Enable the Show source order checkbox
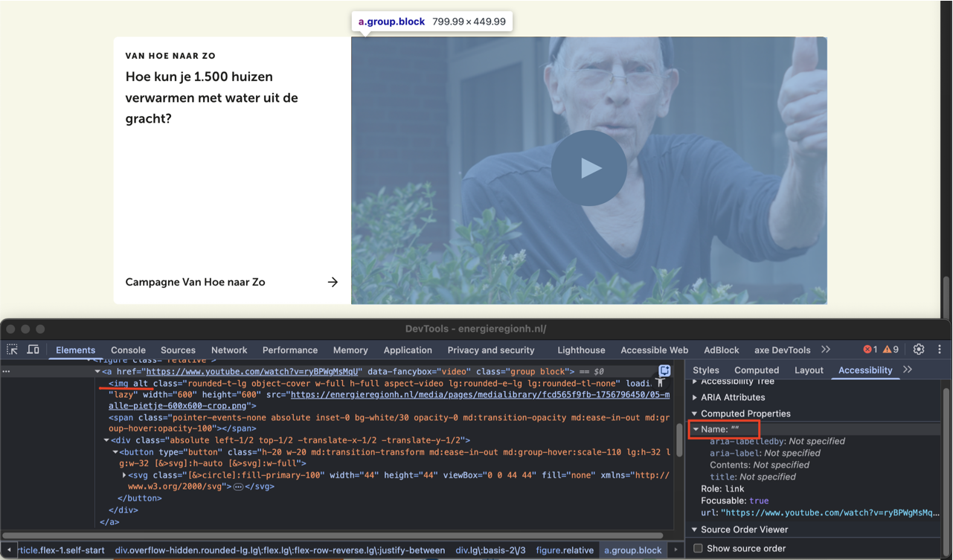Viewport: 953px width, 560px height. [698, 548]
